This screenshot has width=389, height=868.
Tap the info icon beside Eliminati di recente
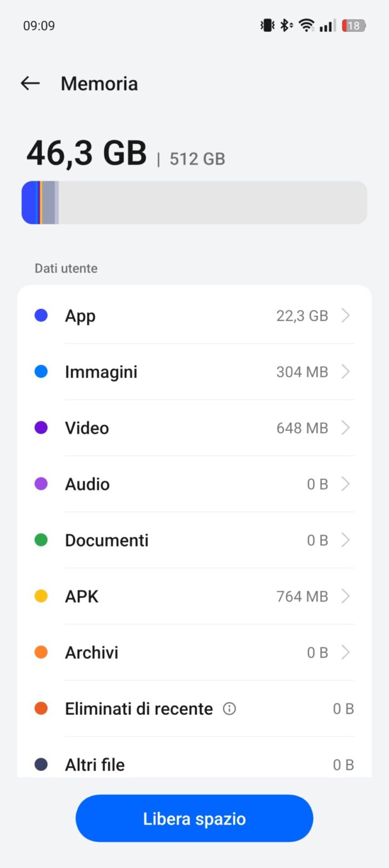[x=229, y=709]
